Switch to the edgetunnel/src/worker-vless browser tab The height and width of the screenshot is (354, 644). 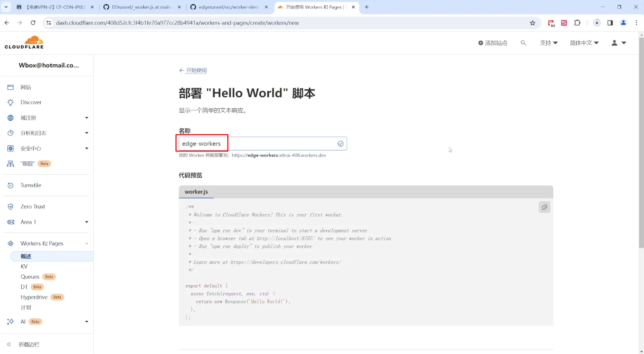click(x=229, y=7)
